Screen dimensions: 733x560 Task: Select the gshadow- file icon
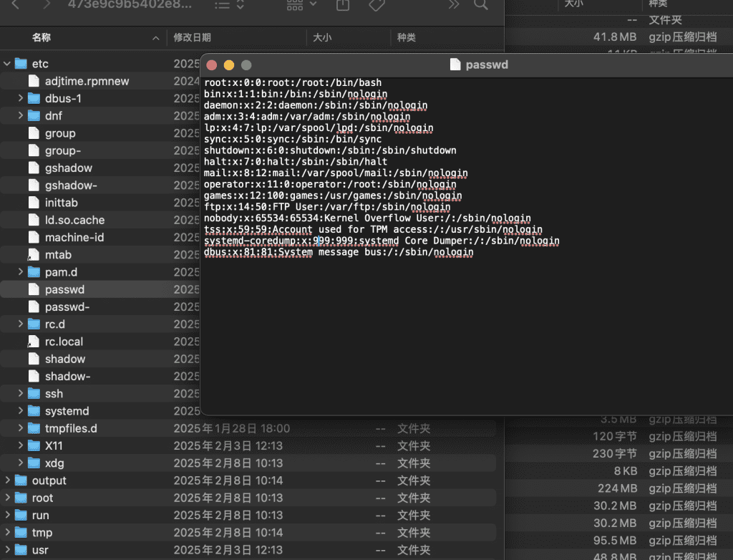tap(34, 185)
